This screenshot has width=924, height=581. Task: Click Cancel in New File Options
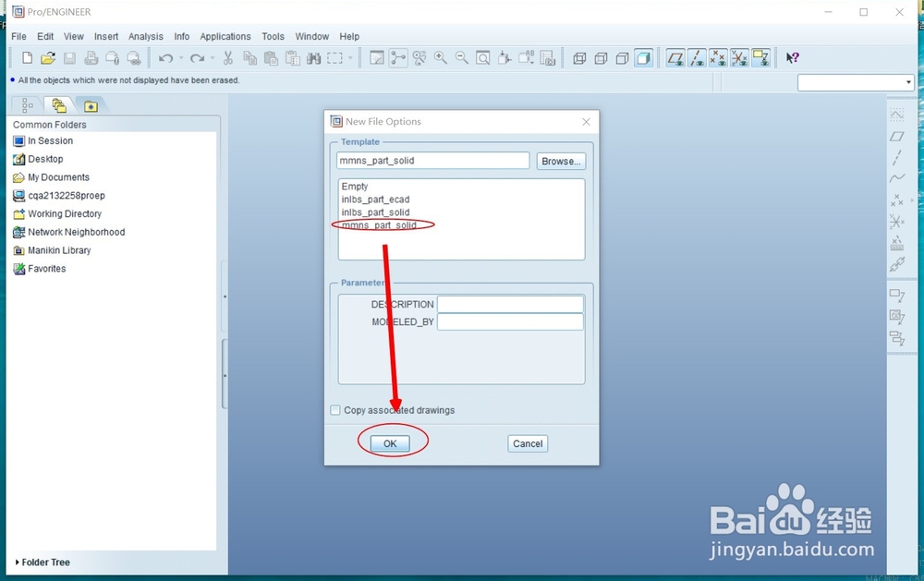(528, 443)
